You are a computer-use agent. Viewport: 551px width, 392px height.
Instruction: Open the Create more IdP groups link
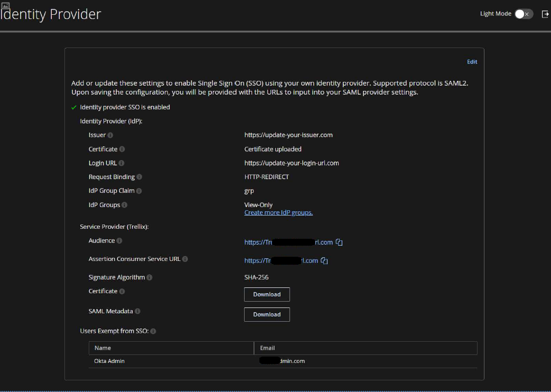point(278,213)
